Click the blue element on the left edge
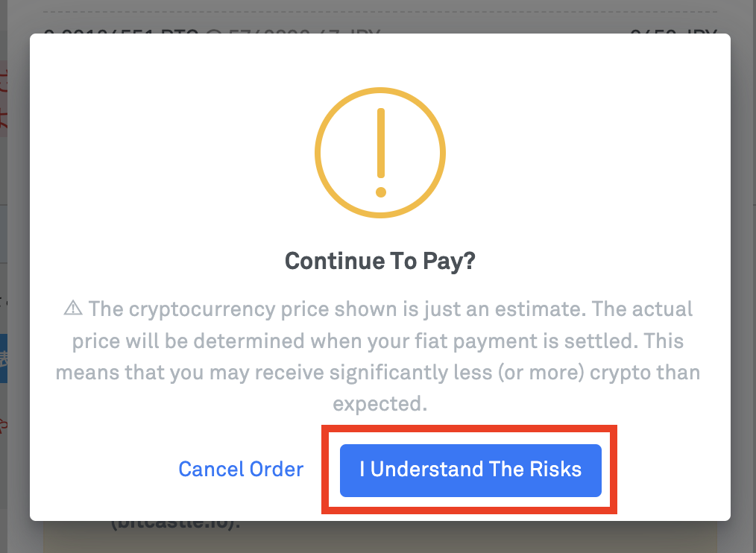756x553 pixels. [x=4, y=358]
